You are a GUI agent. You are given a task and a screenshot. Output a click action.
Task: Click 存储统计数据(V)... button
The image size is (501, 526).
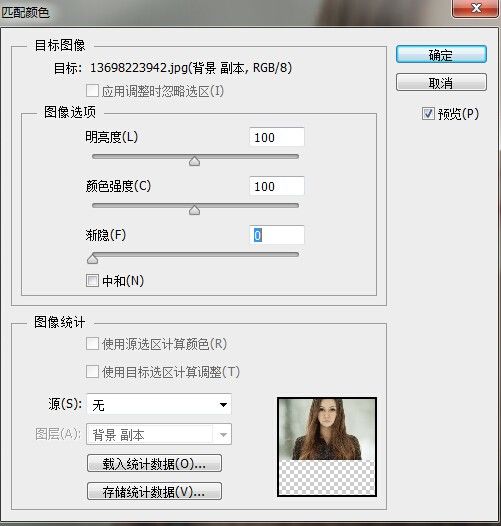154,491
